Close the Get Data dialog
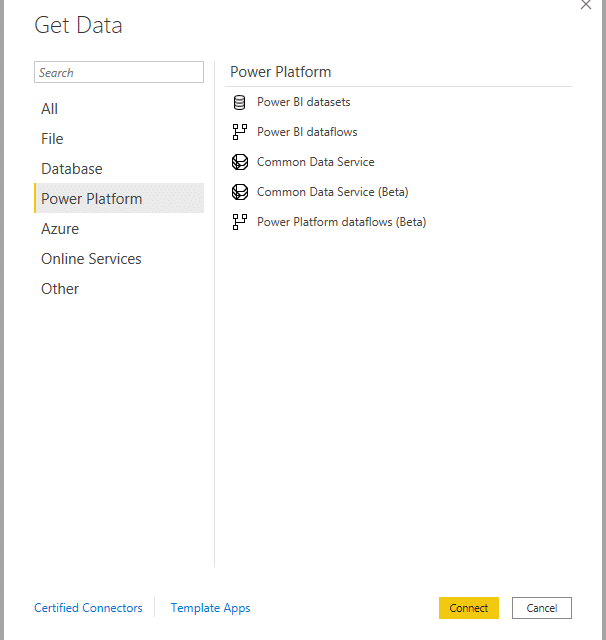Screen dimensions: 606x640 586,5
